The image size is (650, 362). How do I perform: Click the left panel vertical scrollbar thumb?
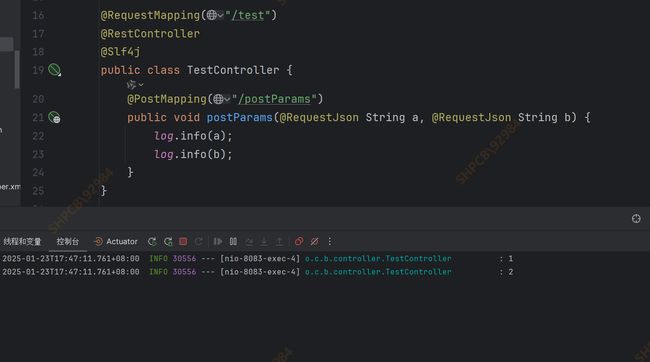point(17,69)
